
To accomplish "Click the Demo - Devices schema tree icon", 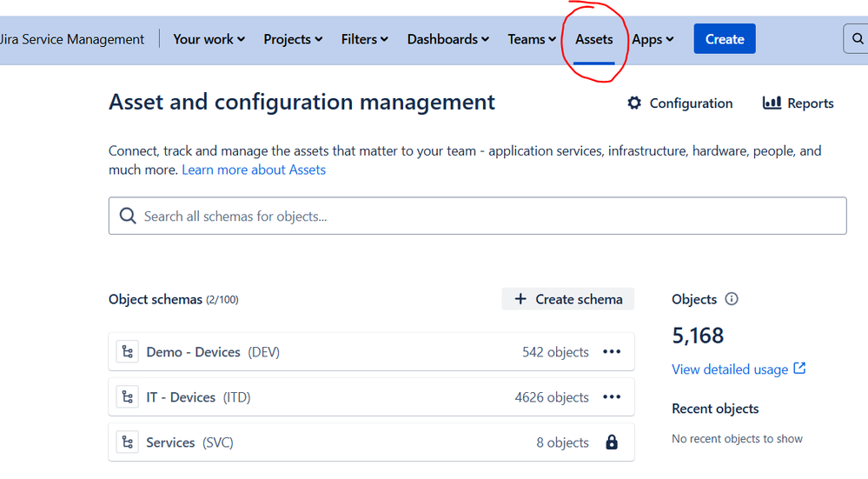I will [128, 351].
